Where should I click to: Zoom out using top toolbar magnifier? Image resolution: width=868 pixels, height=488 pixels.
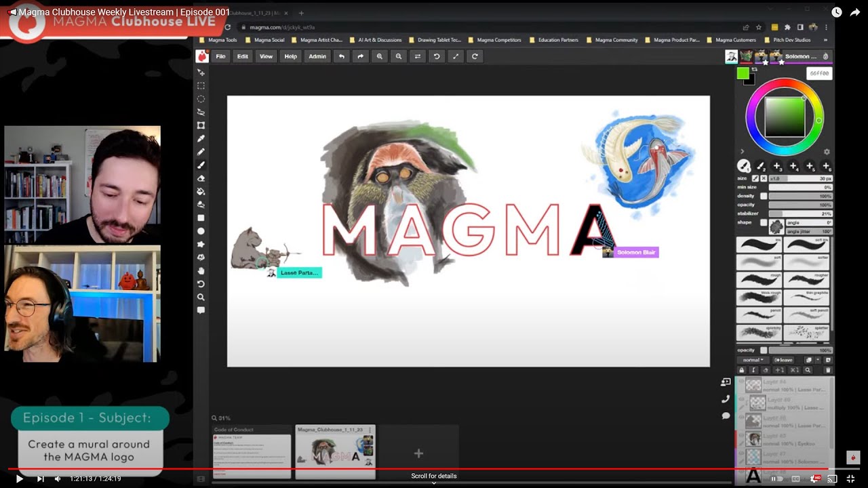[x=398, y=56]
